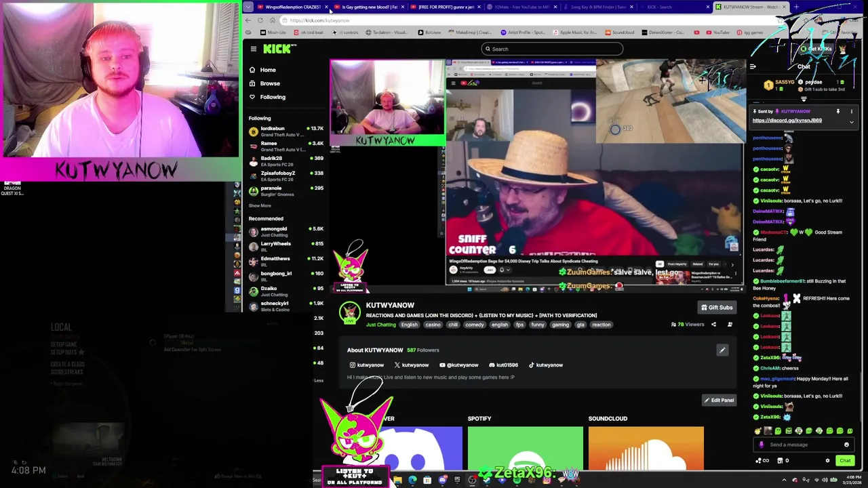
Task: Open the Instagram kutwyanow link
Action: [x=366, y=365]
